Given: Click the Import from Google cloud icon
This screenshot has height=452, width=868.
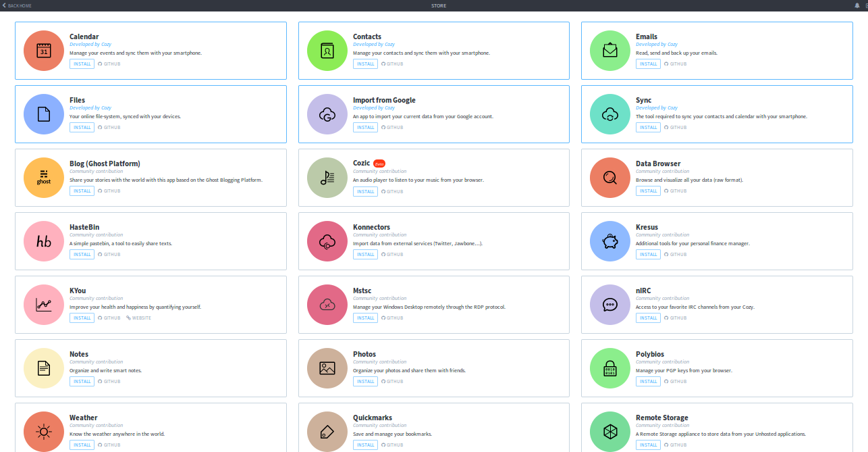Looking at the screenshot, I should [x=327, y=114].
